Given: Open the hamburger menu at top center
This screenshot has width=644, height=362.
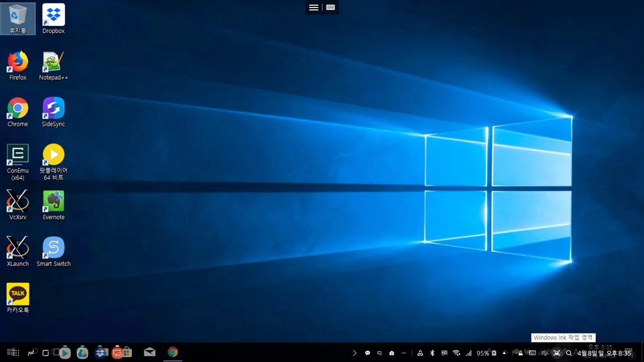Looking at the screenshot, I should coord(314,7).
